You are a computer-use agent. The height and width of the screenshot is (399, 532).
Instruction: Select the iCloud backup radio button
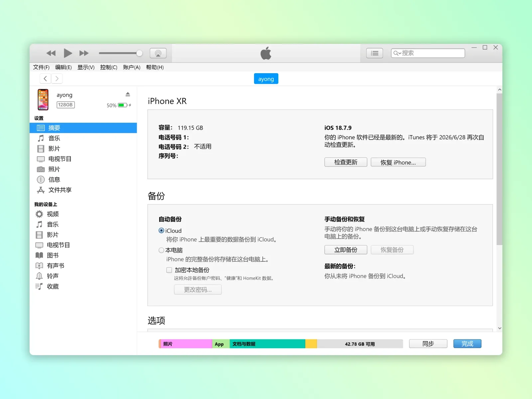pos(161,230)
